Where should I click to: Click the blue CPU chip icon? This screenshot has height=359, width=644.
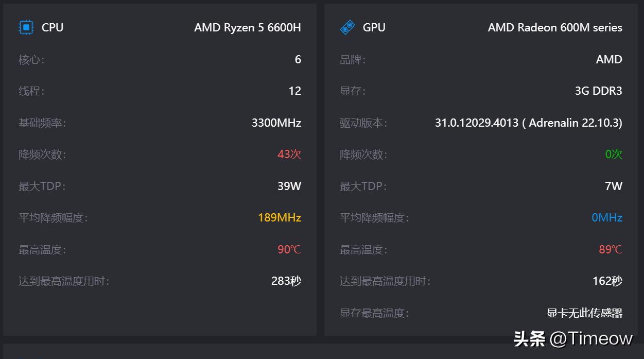pos(26,27)
